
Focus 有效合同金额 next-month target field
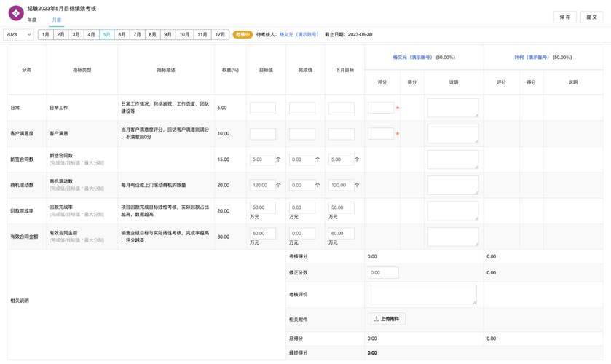(x=342, y=233)
